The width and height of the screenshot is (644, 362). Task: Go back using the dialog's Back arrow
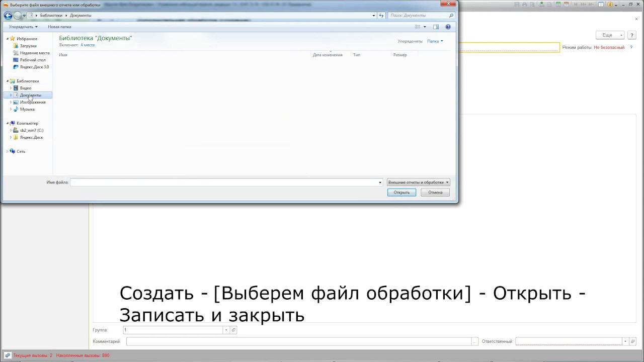coord(8,16)
